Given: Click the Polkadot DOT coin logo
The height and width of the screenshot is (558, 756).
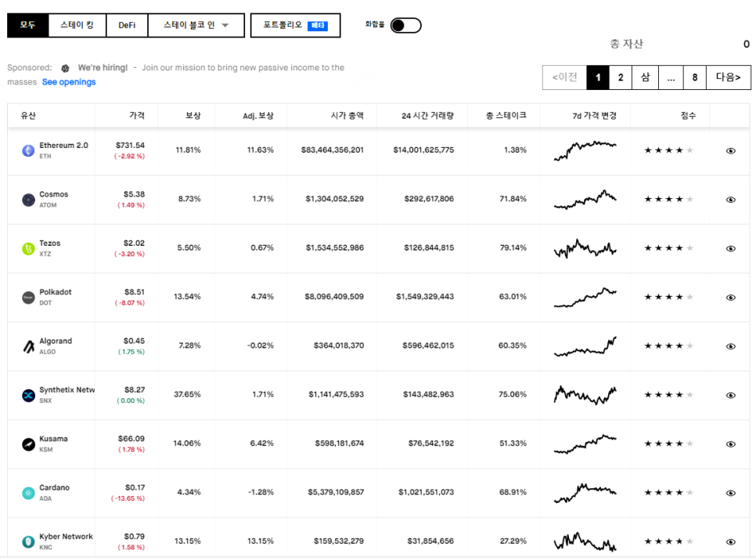Looking at the screenshot, I should 28,297.
